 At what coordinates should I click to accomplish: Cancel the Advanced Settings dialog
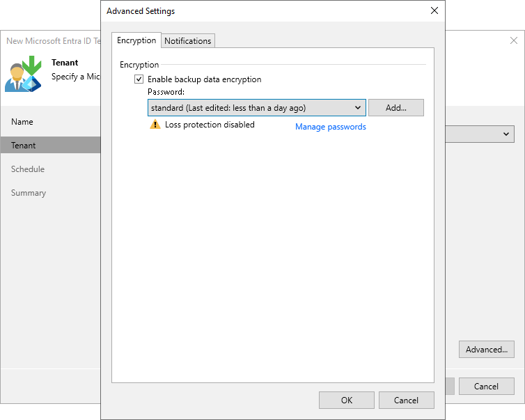coord(406,400)
